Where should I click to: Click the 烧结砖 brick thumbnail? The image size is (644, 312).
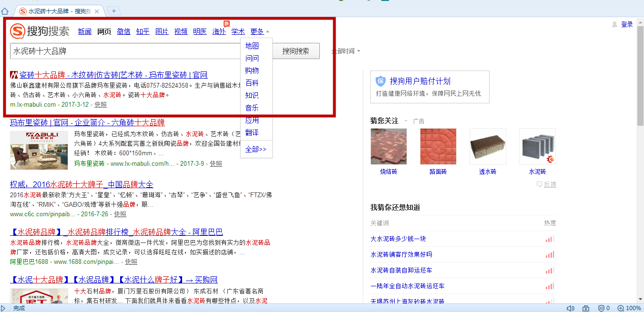point(388,146)
